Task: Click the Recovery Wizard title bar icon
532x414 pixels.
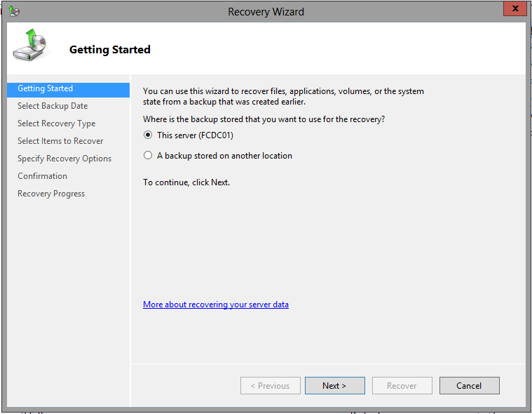Action: tap(14, 11)
